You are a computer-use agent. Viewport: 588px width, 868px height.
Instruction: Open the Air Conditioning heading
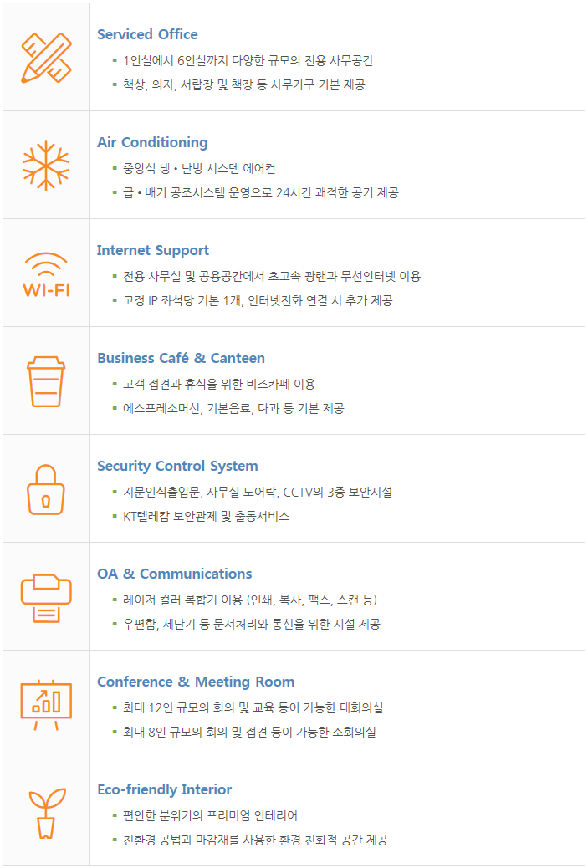[x=152, y=142]
